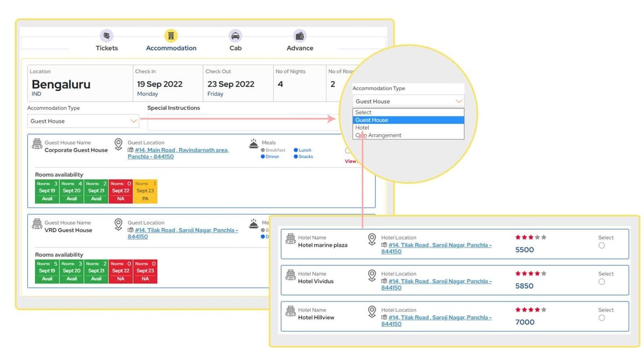Open the Advance wallet icon
Image resolution: width=644 pixels, height=362 pixels.
click(299, 36)
